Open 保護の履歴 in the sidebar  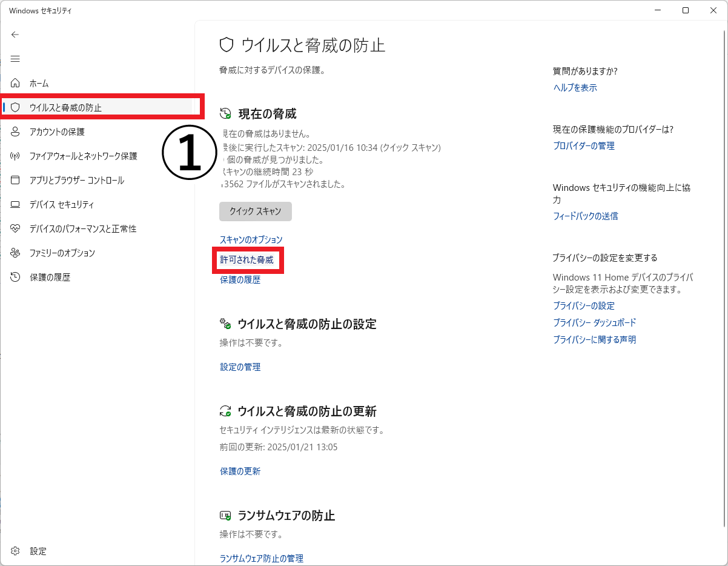[50, 277]
